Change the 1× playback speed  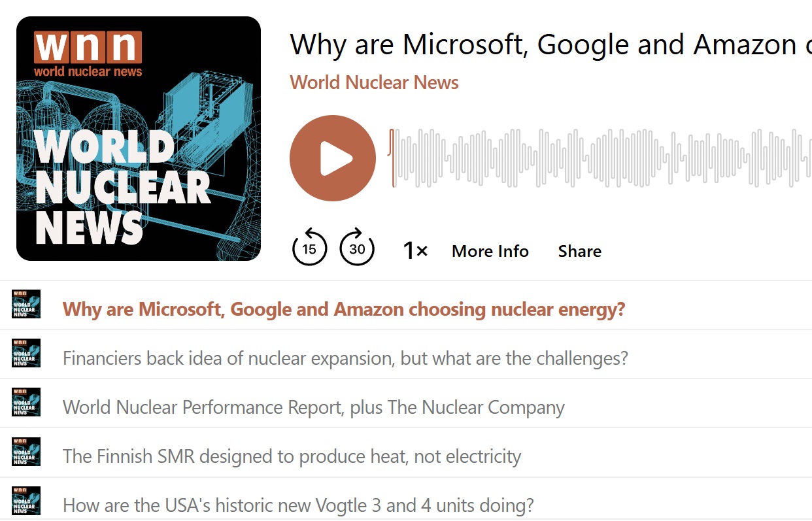[415, 251]
